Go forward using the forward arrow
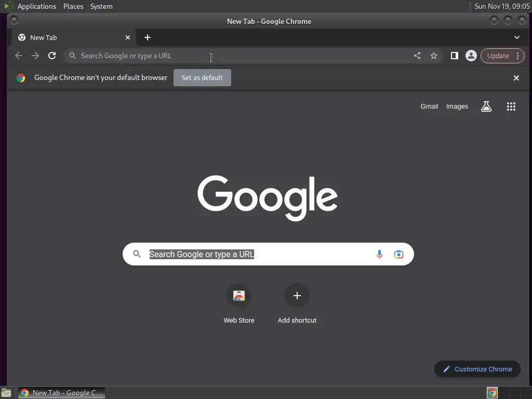532x399 pixels. [x=35, y=56]
